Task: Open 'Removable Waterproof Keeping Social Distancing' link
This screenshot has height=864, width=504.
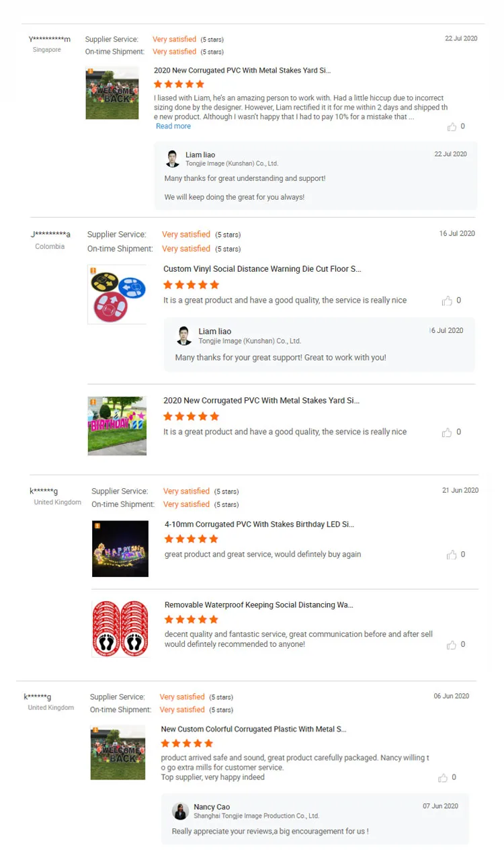Action: coord(259,605)
